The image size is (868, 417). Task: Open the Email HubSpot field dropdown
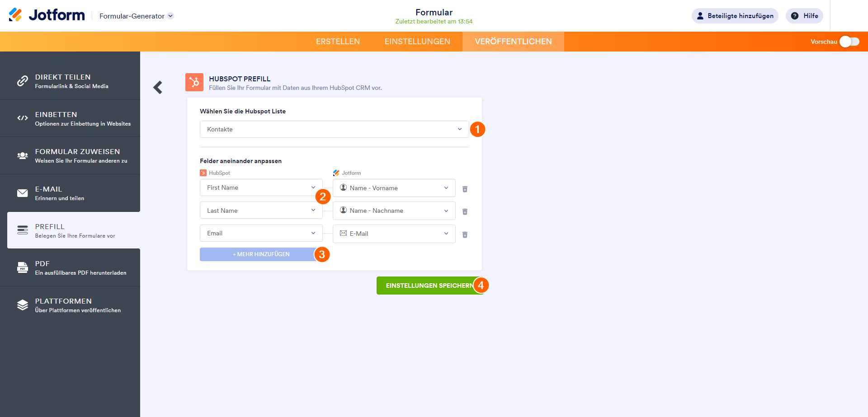coord(261,233)
